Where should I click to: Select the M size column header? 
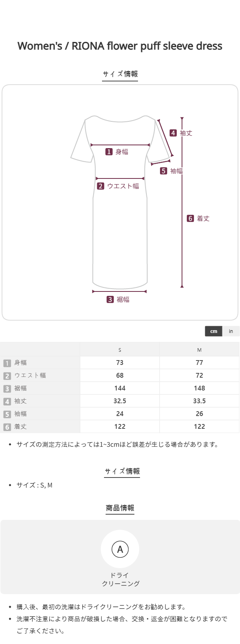click(199, 350)
